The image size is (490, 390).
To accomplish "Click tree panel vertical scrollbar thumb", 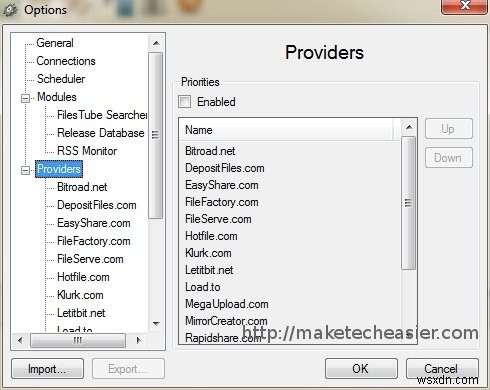I will 156,135.
